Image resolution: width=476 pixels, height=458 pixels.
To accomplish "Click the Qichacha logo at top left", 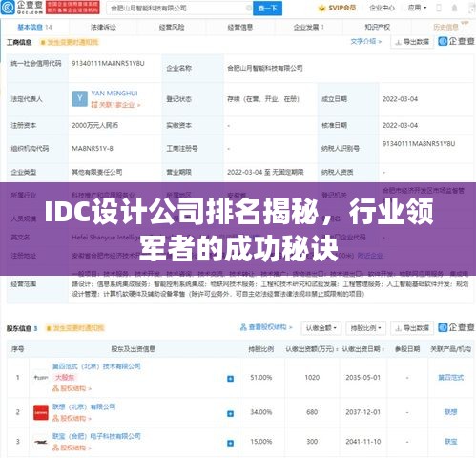I will pos(22,8).
